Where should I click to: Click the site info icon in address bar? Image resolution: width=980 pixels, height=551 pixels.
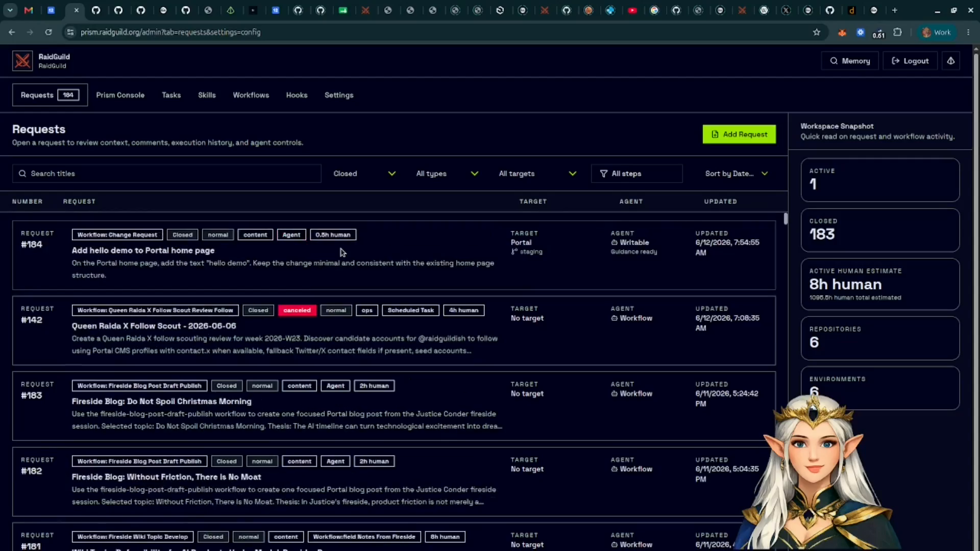point(70,32)
